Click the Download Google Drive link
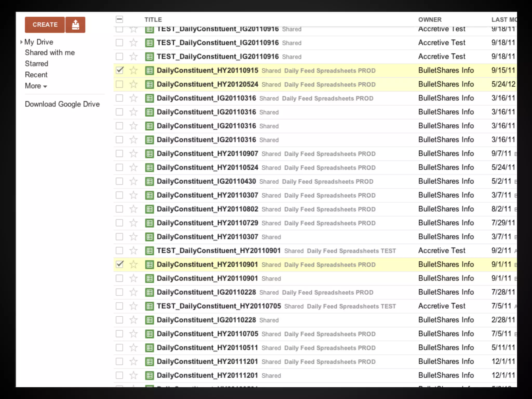 click(x=62, y=104)
